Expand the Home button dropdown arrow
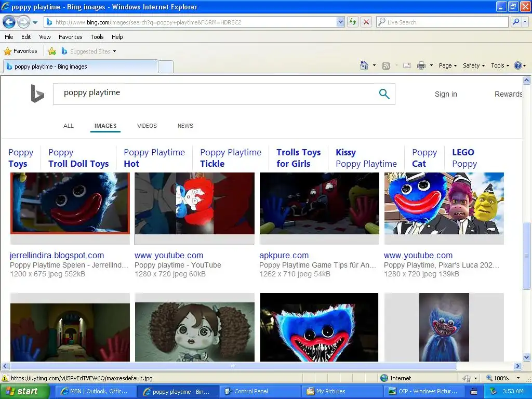Viewport: 532px width, 399px height. (374, 65)
